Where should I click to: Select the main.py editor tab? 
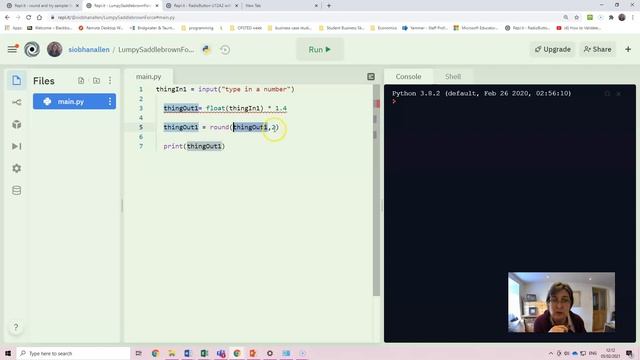tap(149, 76)
